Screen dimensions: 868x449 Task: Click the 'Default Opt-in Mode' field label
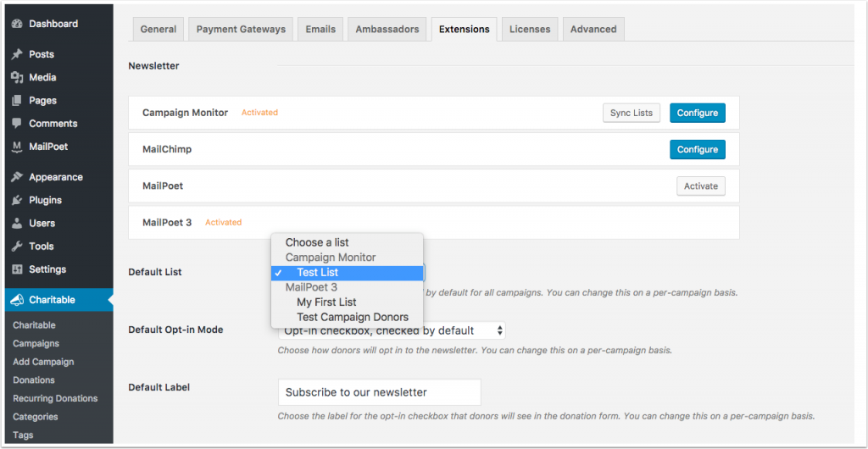pos(175,330)
